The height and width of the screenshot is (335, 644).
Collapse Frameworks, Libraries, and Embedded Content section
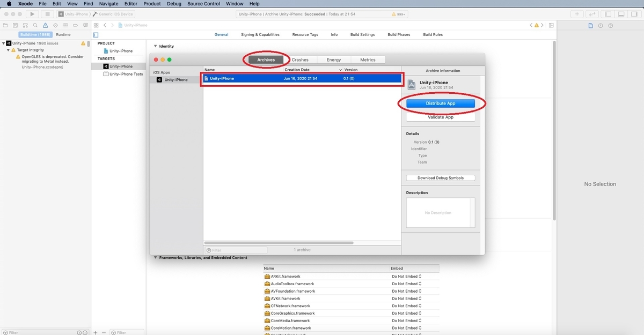point(156,258)
